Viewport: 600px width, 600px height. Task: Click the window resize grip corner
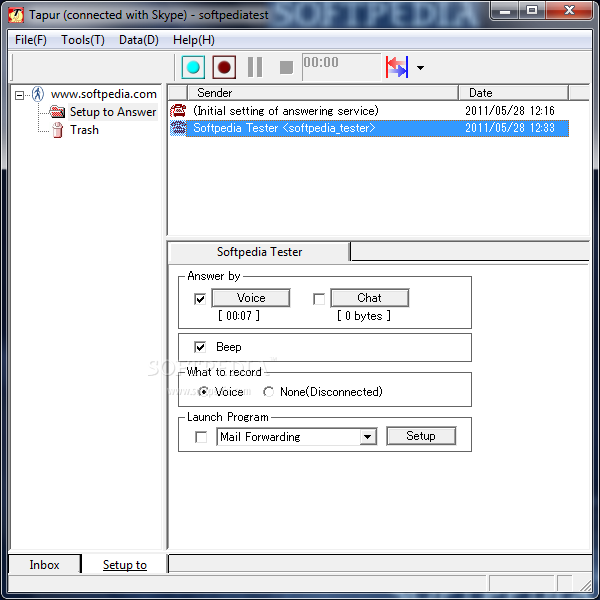585,584
